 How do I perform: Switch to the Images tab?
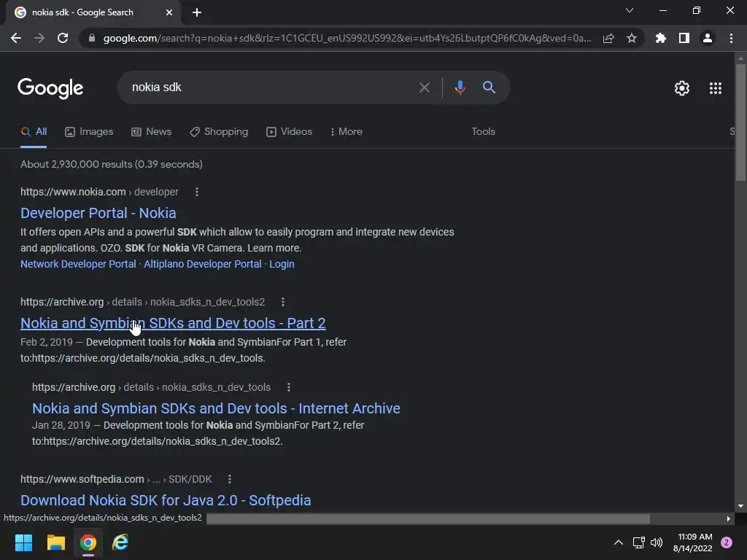89,132
